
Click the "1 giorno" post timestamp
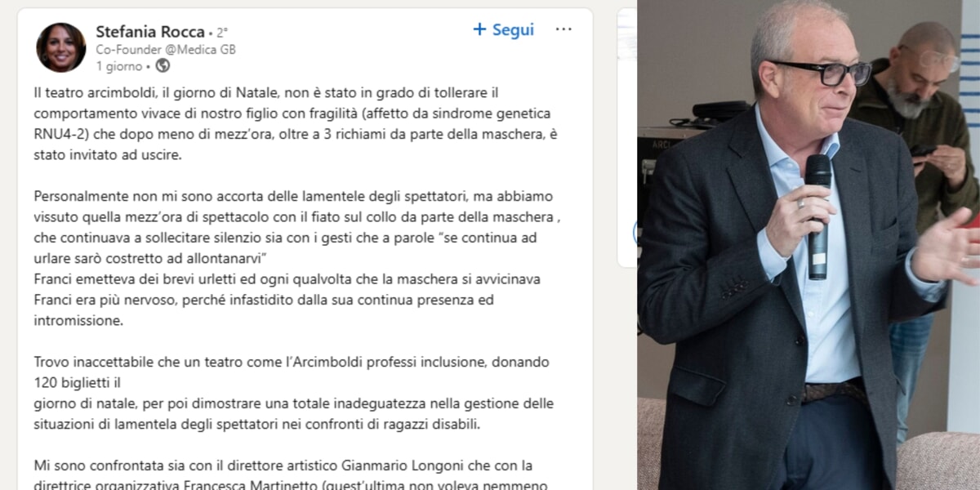pos(118,65)
